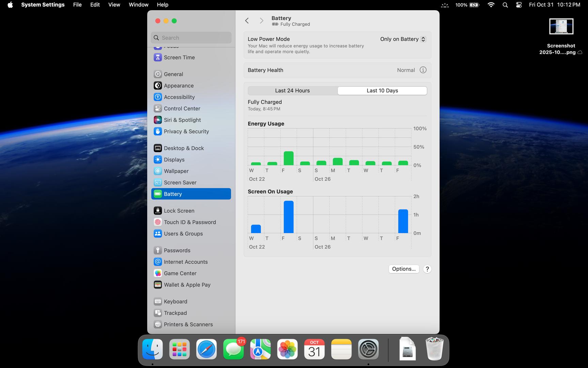Click the settings Search field
Image resolution: width=588 pixels, height=368 pixels.
coord(191,38)
